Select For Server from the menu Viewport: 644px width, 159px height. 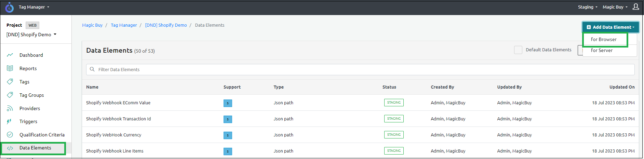pos(602,50)
